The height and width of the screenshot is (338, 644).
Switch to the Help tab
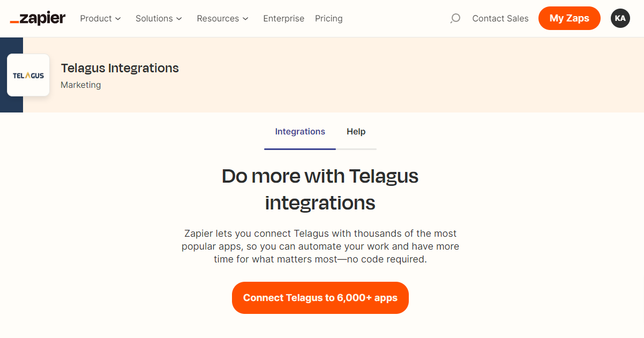pos(356,131)
